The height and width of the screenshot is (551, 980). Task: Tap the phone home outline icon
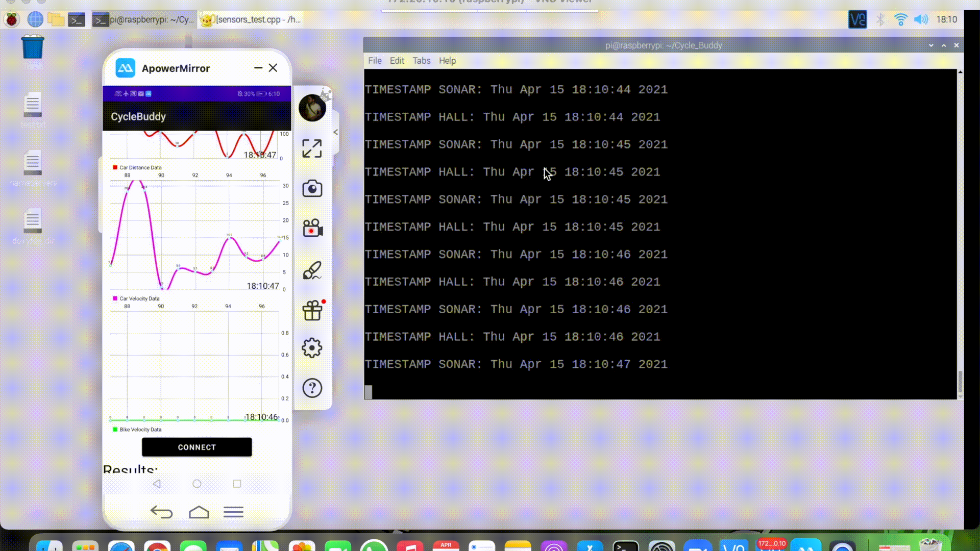pyautogui.click(x=199, y=512)
